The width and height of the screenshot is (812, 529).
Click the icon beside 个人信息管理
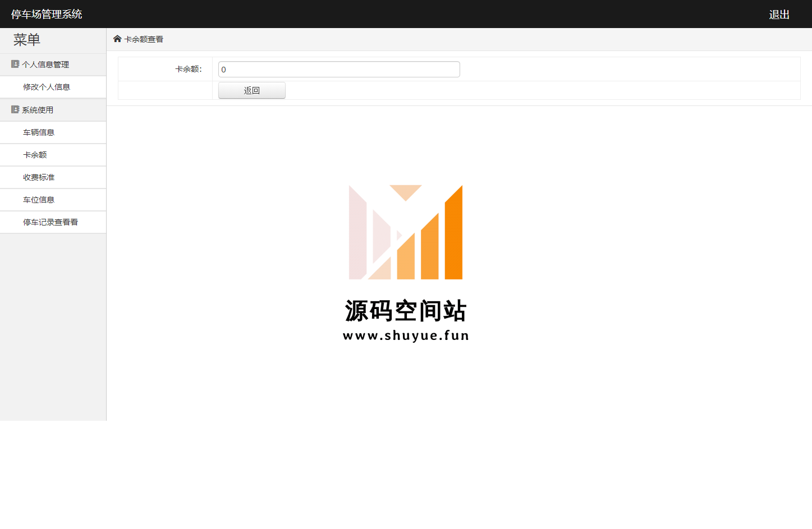tap(15, 64)
